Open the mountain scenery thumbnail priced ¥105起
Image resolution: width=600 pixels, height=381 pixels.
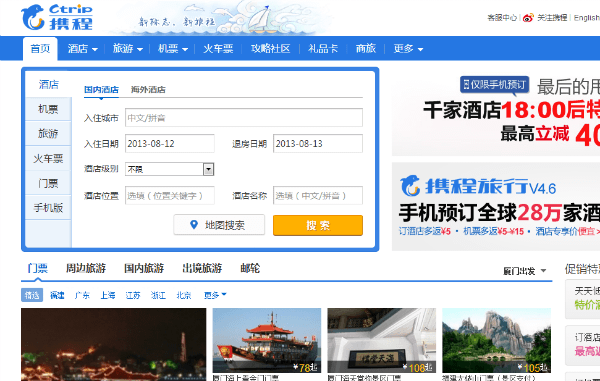496,340
